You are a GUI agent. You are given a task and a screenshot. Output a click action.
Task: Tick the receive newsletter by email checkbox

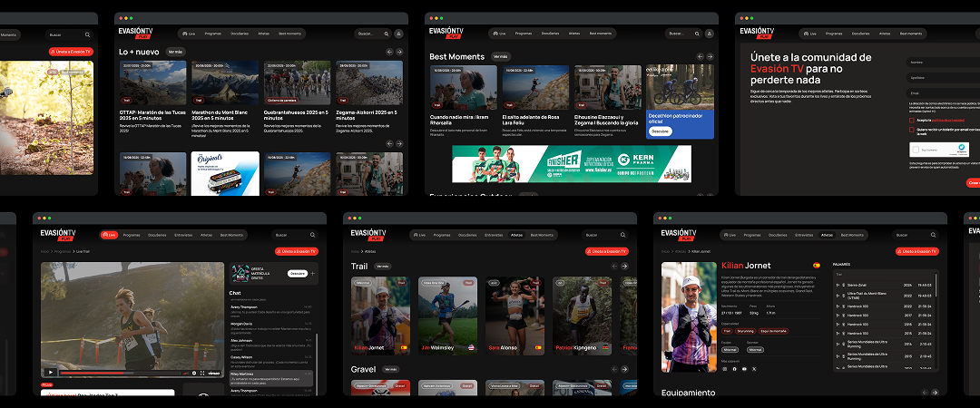(x=911, y=130)
